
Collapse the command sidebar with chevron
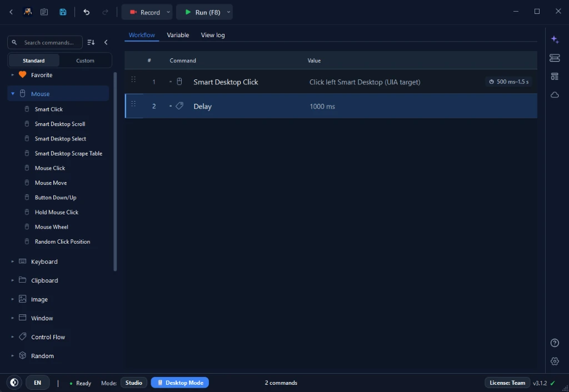(106, 42)
